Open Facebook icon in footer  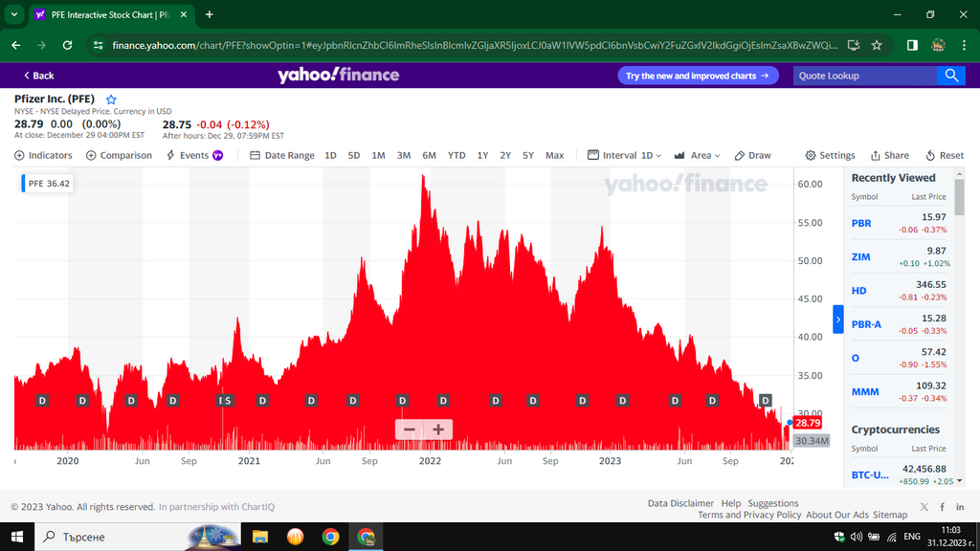click(x=942, y=507)
